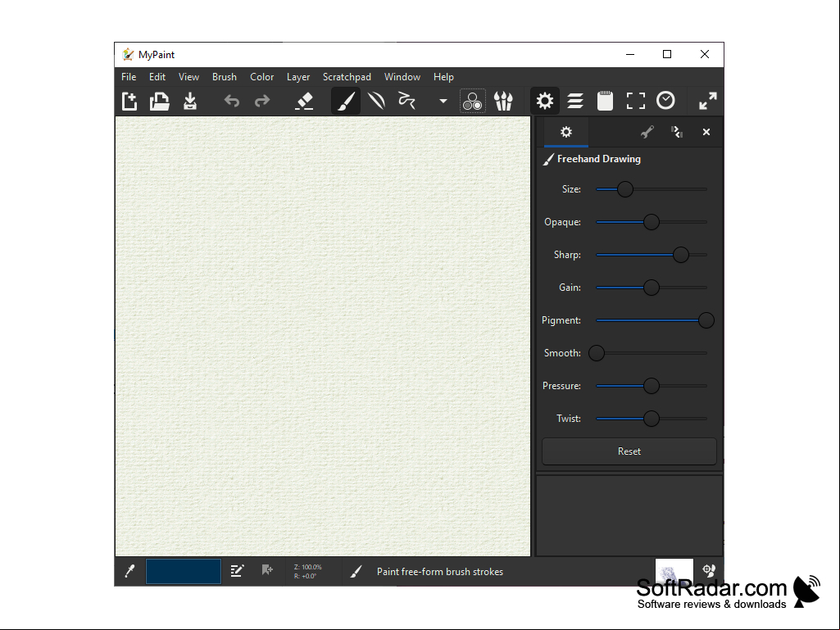Click the Reset button

629,451
